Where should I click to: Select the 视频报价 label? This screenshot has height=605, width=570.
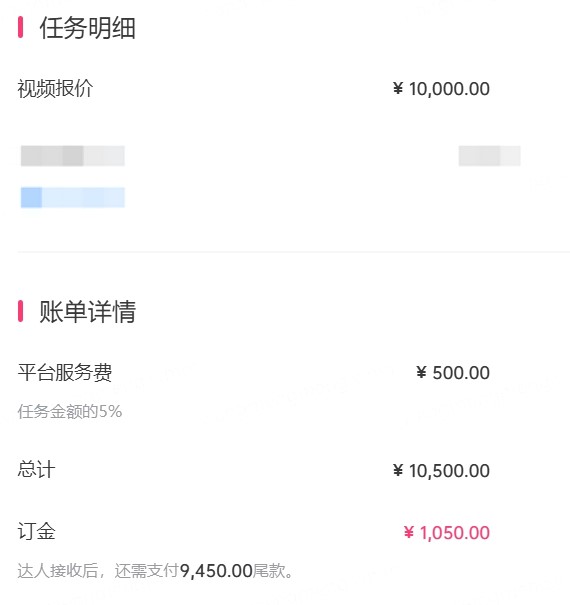[55, 89]
